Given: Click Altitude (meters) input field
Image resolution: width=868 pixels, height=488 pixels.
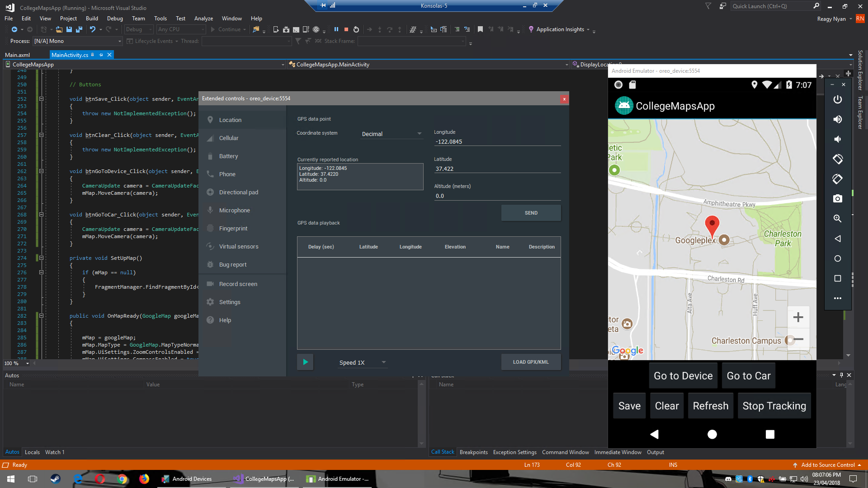Looking at the screenshot, I should pos(497,196).
